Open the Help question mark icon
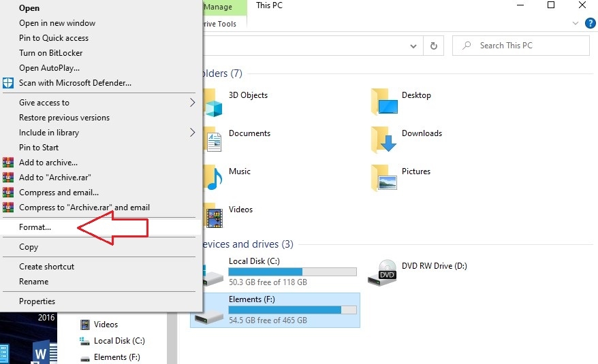 [x=590, y=23]
